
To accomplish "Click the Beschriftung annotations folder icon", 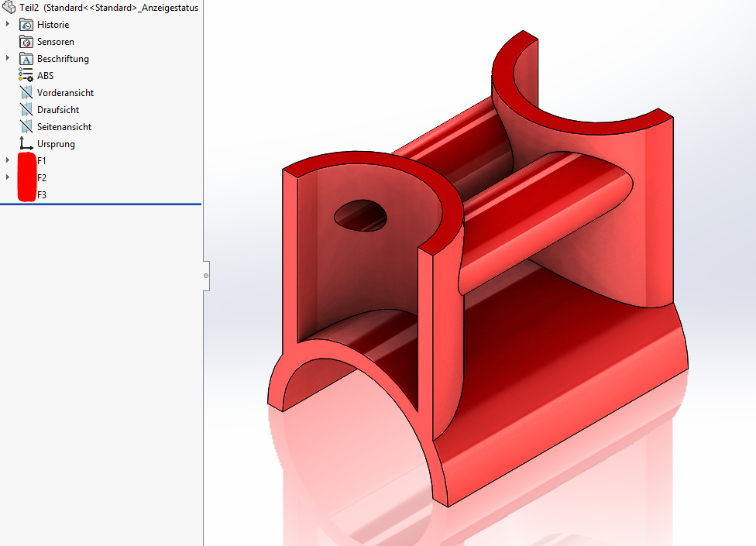I will (x=26, y=59).
